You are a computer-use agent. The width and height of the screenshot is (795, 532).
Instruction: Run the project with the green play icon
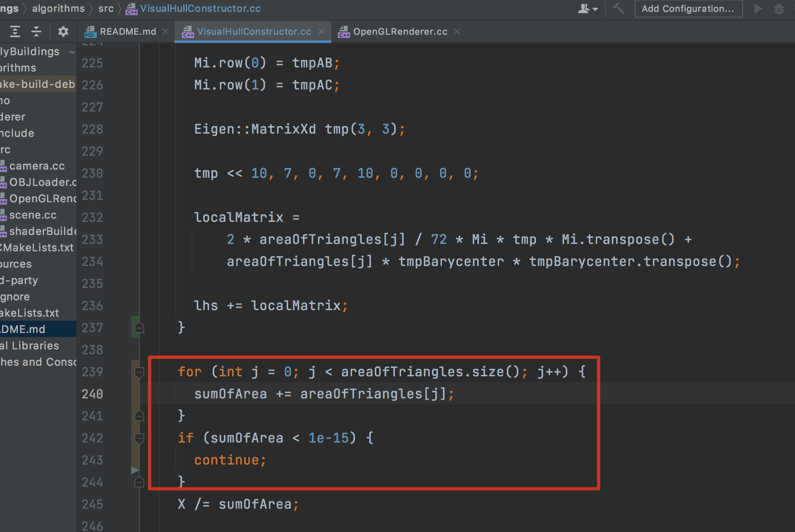click(759, 8)
